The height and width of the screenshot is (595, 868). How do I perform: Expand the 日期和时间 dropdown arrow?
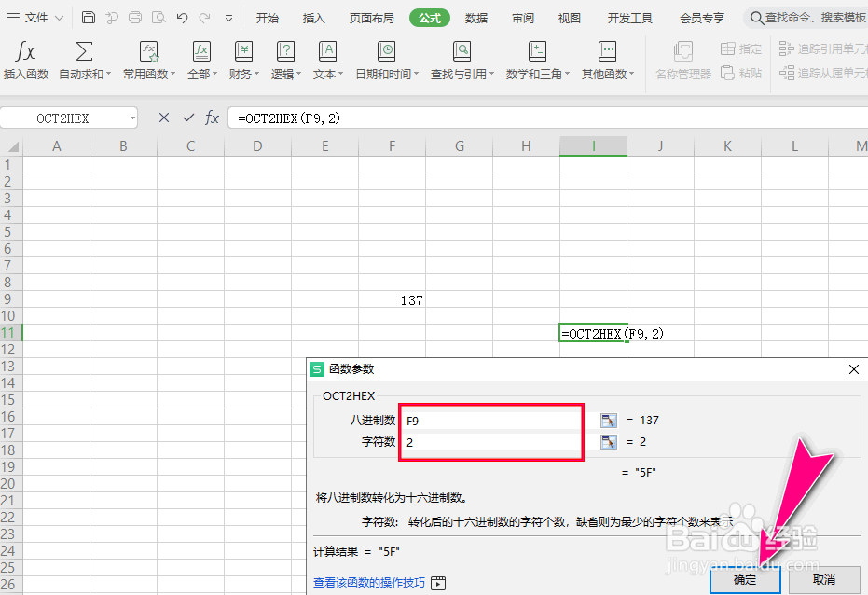(416, 74)
